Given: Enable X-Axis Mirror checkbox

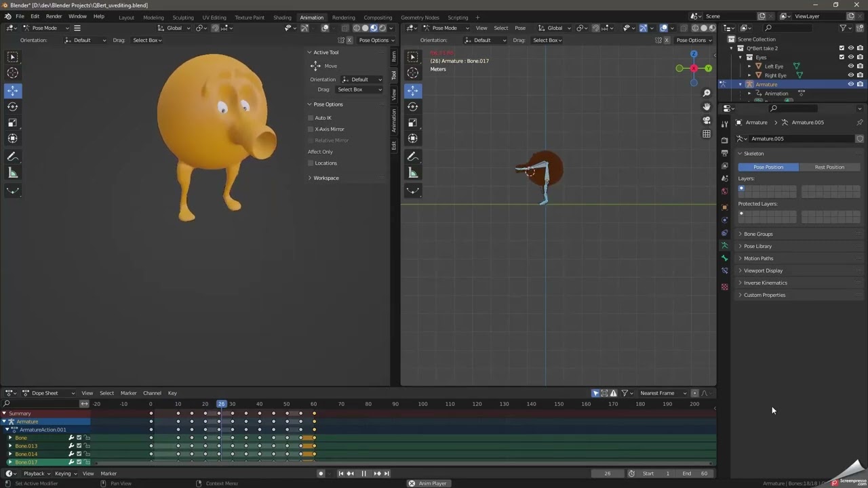Looking at the screenshot, I should (x=311, y=129).
